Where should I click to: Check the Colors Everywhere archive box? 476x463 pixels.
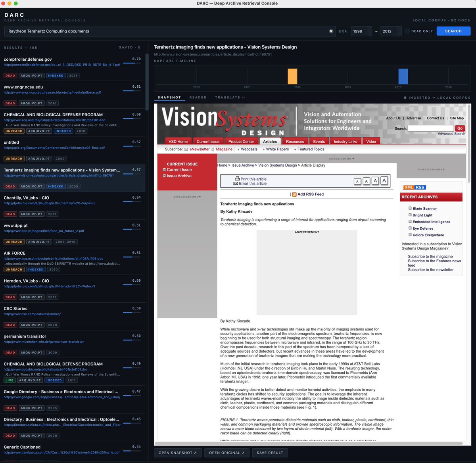(x=410, y=234)
